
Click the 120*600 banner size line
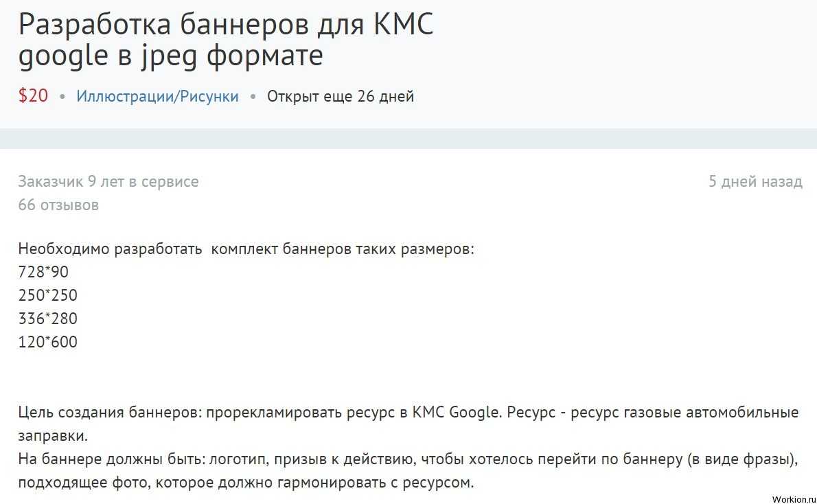tap(47, 341)
